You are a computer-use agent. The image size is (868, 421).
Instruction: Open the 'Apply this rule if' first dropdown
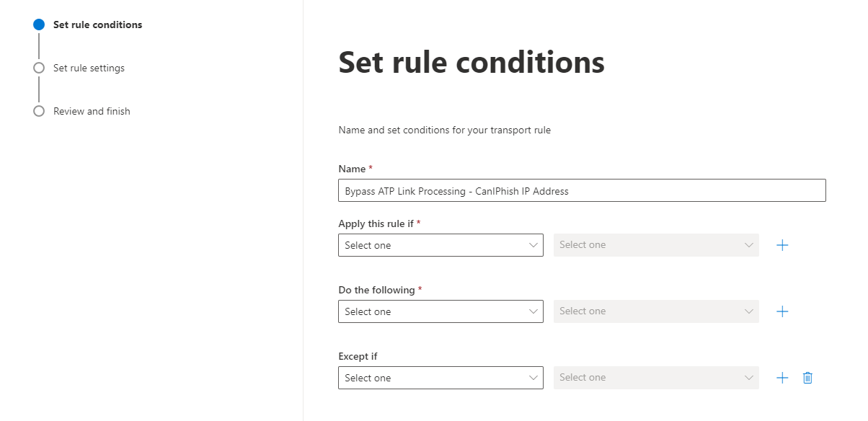point(440,245)
